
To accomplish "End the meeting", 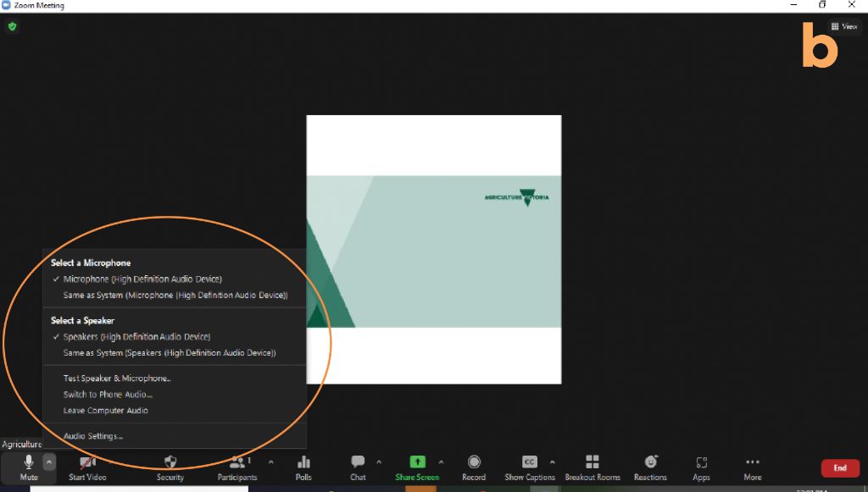I will coord(839,467).
